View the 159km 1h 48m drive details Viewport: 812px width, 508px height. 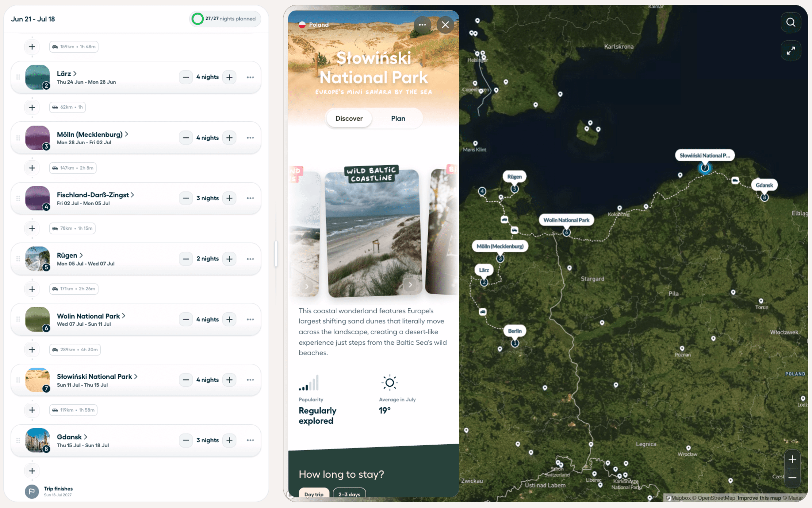(74, 47)
